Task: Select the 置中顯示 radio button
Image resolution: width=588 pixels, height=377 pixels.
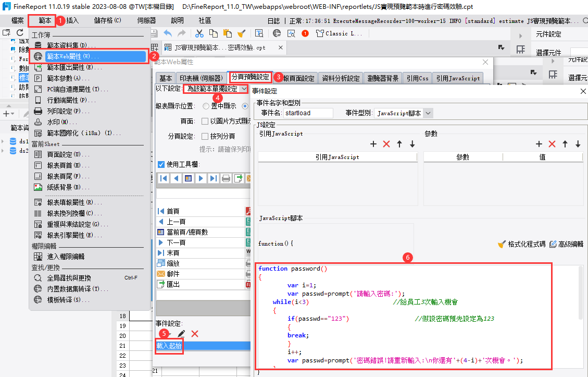Action: tap(206, 106)
